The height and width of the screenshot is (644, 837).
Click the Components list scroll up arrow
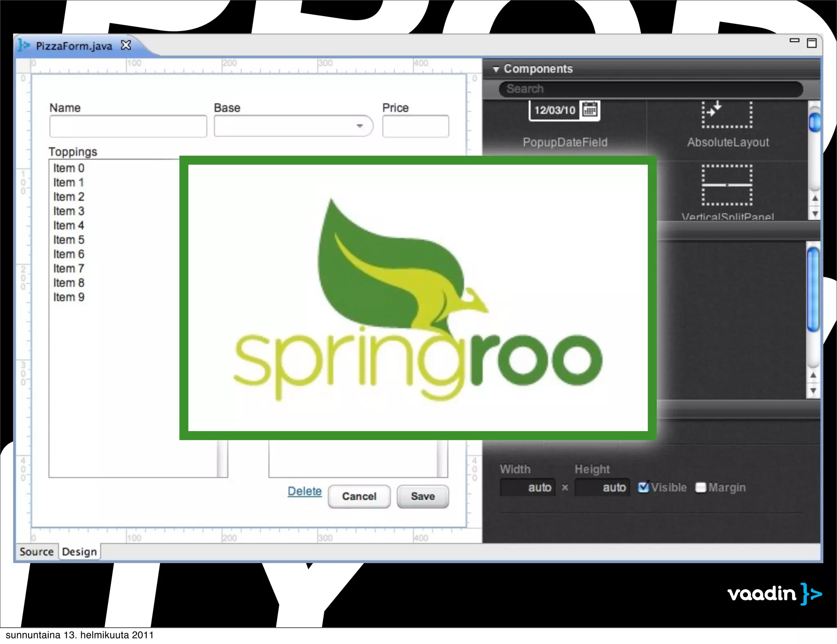coord(815,198)
